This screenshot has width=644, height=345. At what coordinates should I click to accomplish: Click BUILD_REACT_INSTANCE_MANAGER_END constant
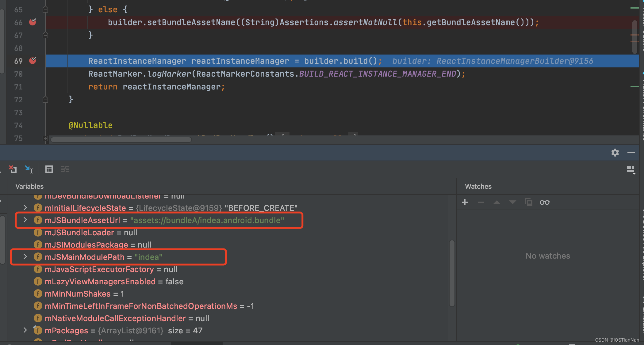(378, 74)
